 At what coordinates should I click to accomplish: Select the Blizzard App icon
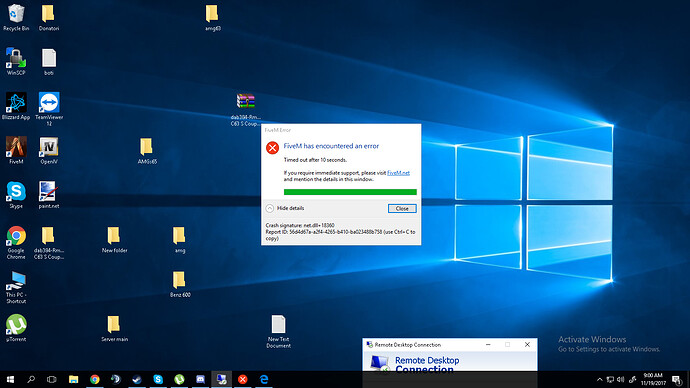click(16, 106)
